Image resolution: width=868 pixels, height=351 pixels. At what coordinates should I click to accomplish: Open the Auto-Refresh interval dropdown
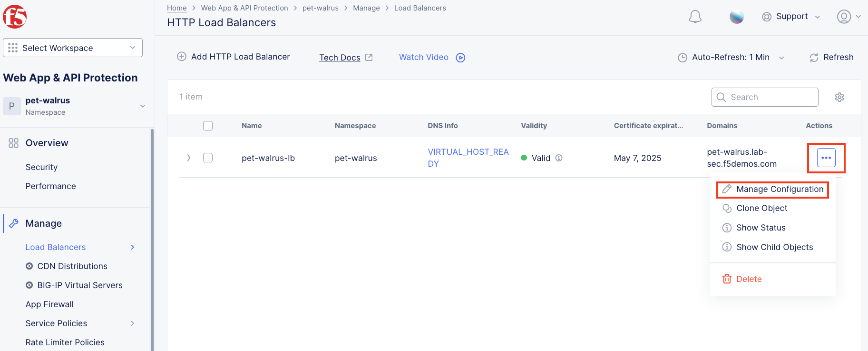point(731,57)
